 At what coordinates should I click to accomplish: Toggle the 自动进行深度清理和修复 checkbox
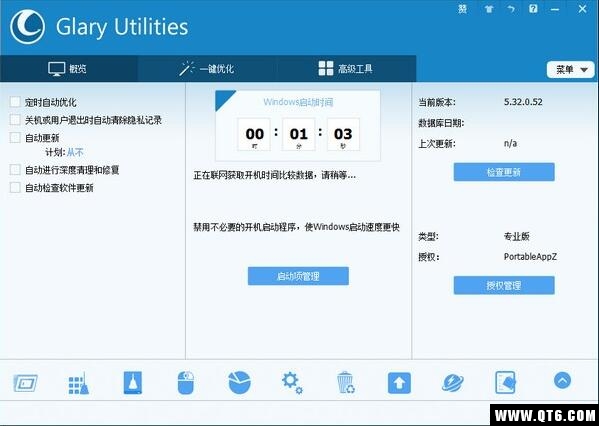click(x=15, y=170)
